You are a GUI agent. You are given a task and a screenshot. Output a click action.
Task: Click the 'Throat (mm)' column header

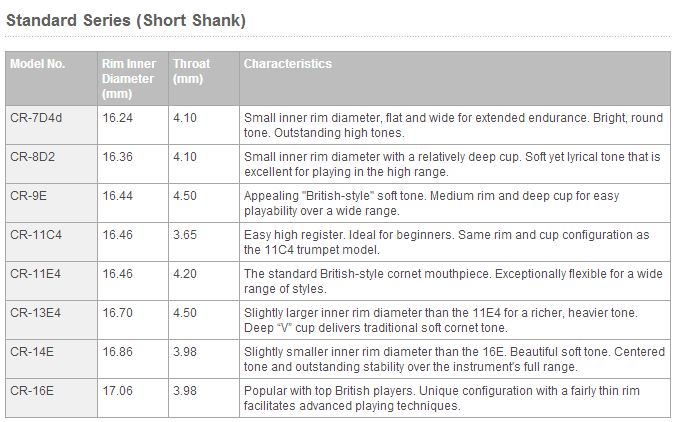(x=191, y=71)
